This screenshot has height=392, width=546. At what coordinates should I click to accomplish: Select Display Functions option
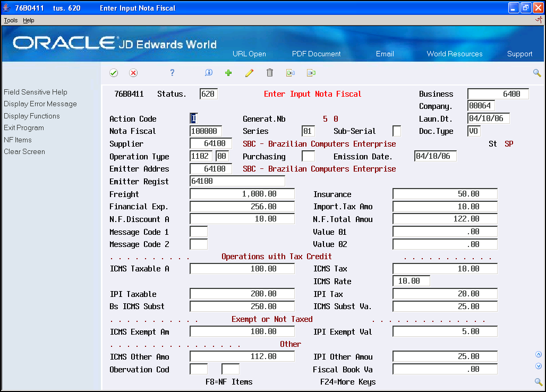(32, 116)
